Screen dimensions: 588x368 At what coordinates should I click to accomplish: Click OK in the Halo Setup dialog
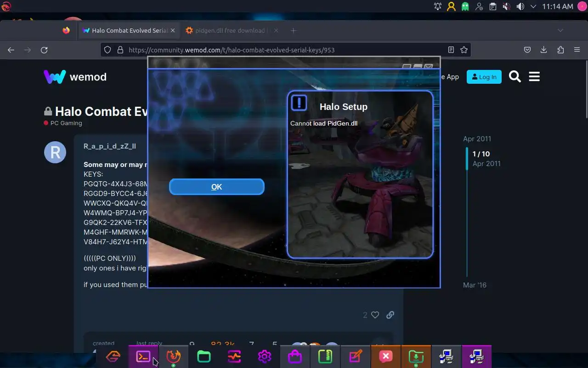(x=216, y=187)
